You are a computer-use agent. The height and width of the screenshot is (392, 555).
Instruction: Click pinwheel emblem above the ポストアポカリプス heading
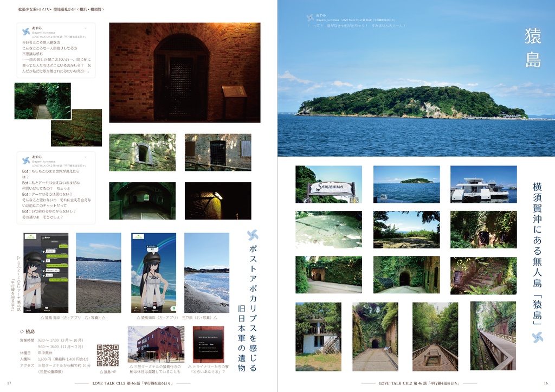coord(253,235)
